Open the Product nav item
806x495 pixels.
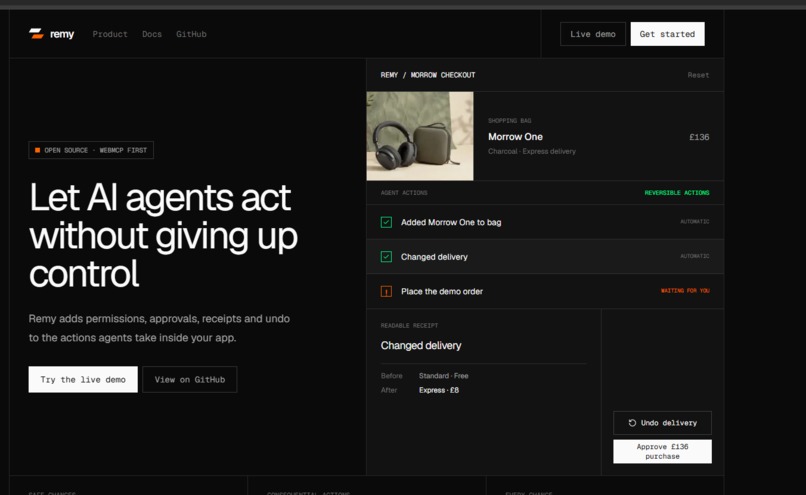click(110, 34)
